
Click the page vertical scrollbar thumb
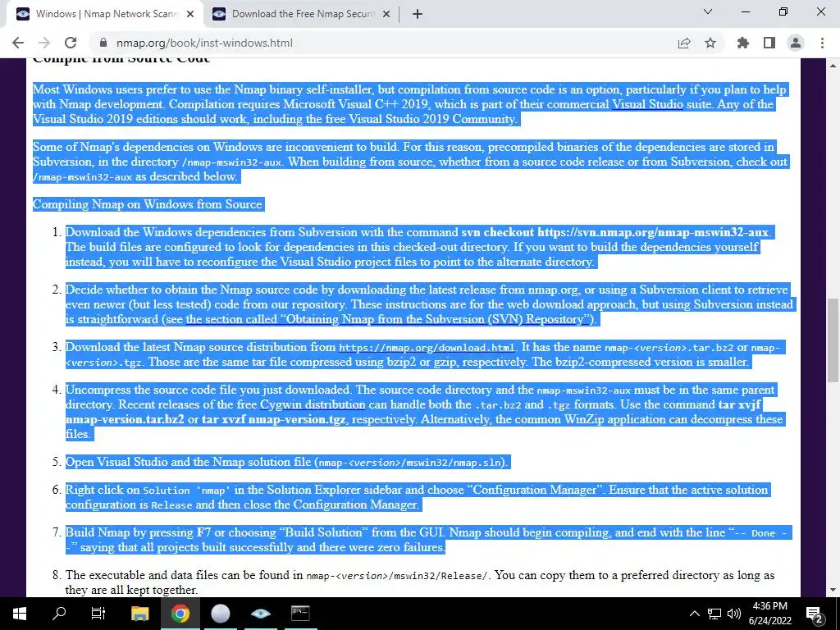[x=833, y=340]
